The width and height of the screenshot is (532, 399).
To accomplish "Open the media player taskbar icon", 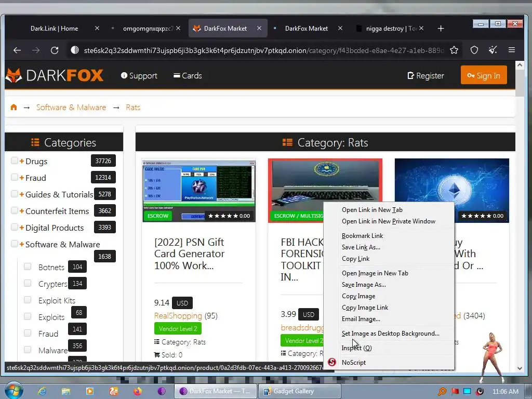I will tap(89, 391).
